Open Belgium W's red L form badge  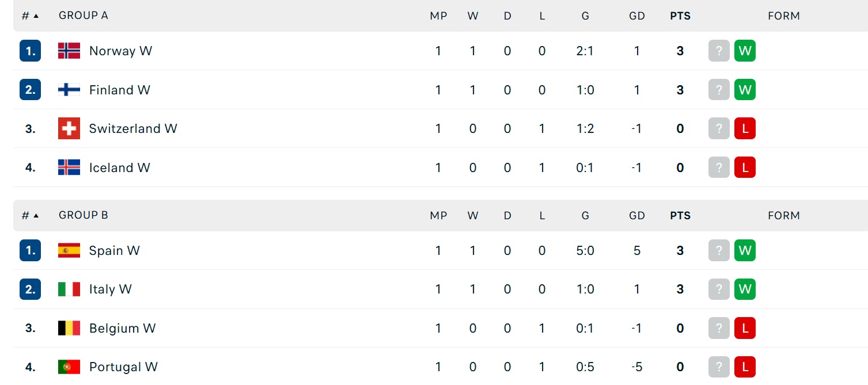745,328
